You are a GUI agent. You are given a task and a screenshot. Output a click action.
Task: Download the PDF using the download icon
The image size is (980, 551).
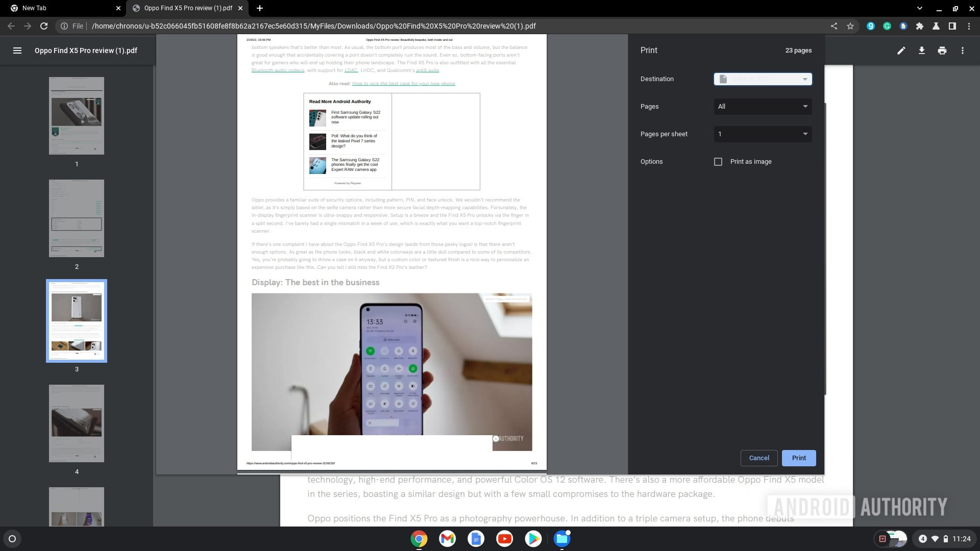coord(922,51)
